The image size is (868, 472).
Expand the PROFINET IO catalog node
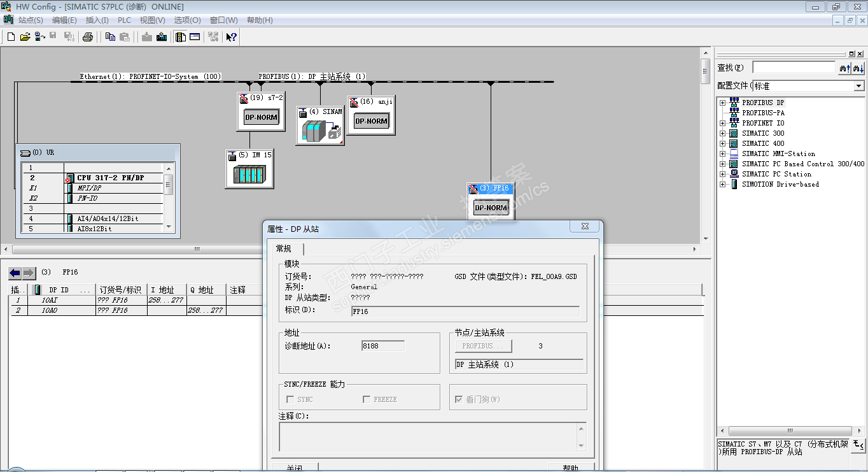(722, 123)
